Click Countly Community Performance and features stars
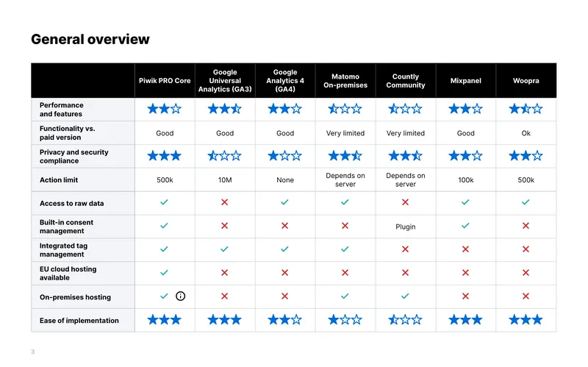The width and height of the screenshot is (588, 367). (406, 109)
